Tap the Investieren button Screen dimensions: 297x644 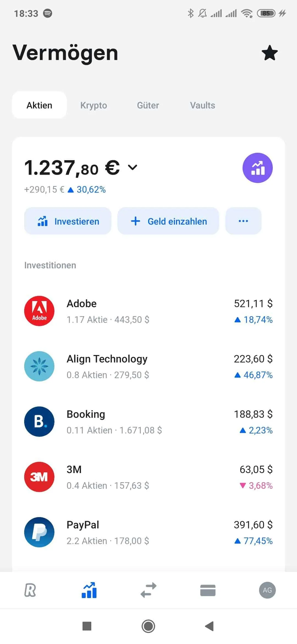(x=68, y=221)
